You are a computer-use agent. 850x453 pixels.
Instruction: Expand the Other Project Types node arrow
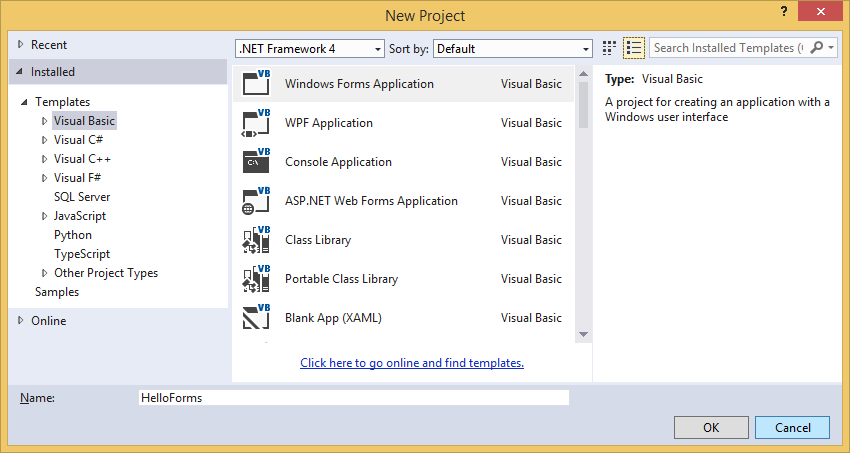44,273
